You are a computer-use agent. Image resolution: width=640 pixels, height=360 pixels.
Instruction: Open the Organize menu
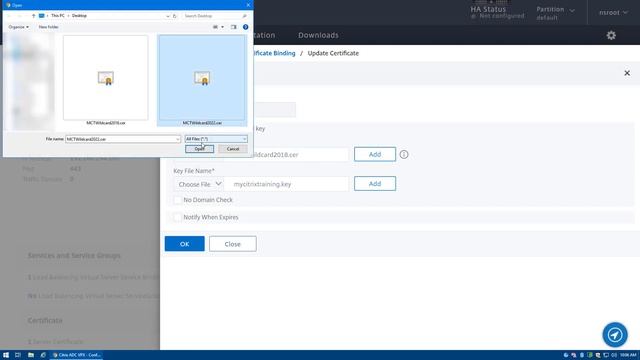coord(18,27)
